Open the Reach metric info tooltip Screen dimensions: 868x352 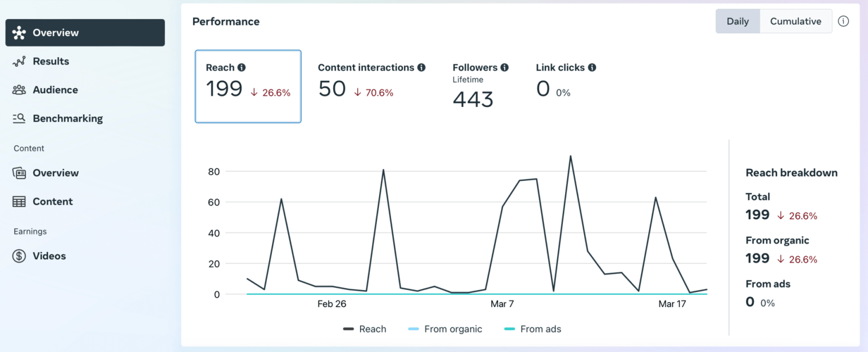pos(242,67)
